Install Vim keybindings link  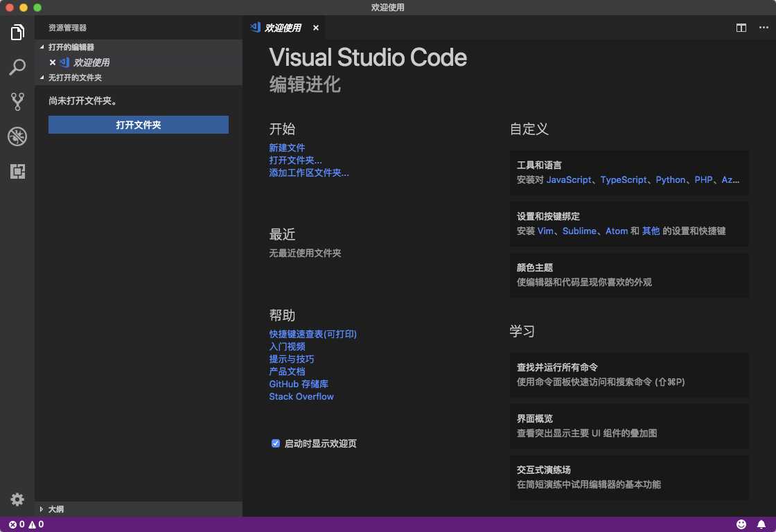pyautogui.click(x=545, y=231)
